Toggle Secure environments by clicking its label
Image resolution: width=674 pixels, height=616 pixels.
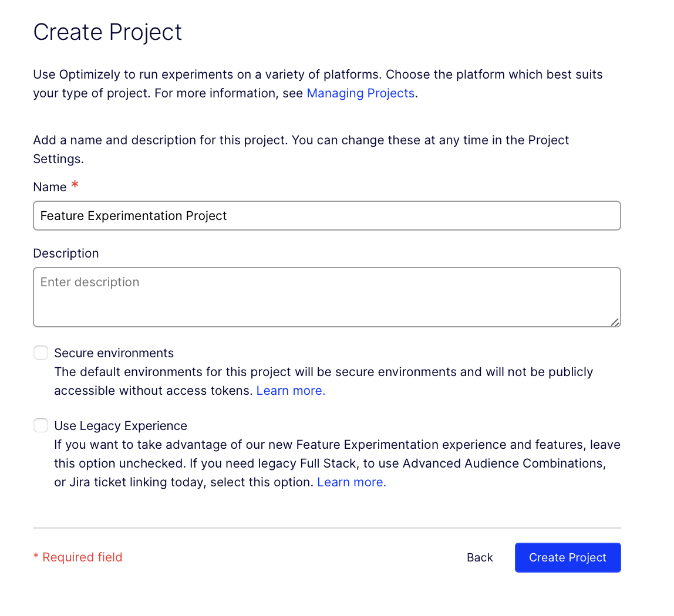tap(113, 353)
